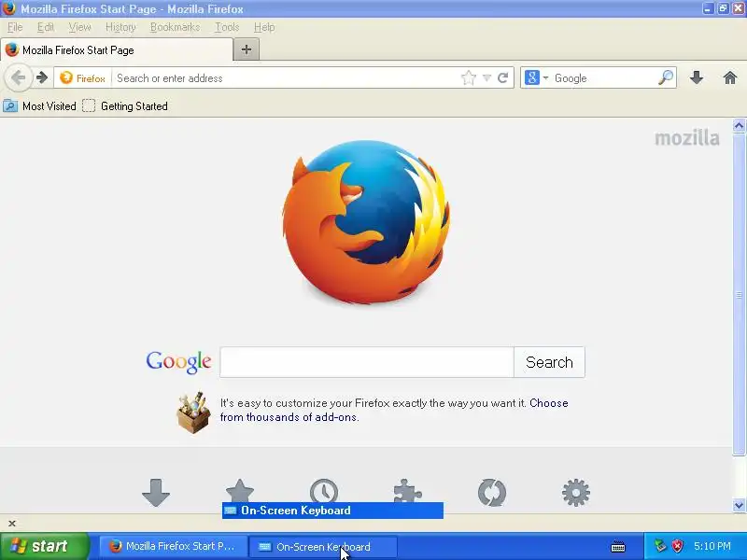Open the Downloads toolbar arrow
The width and height of the screenshot is (747, 560).
coord(697,77)
